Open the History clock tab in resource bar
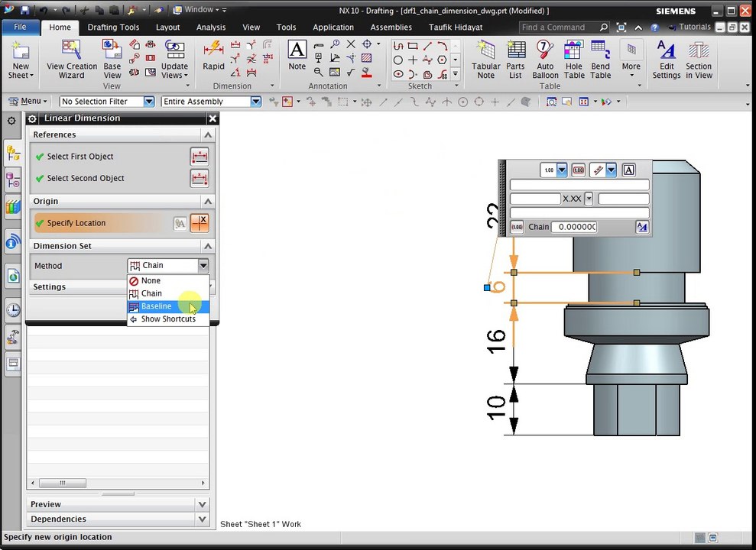 coord(13,309)
